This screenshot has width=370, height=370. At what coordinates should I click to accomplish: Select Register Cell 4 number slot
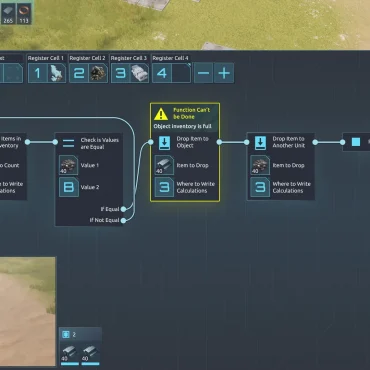(162, 73)
